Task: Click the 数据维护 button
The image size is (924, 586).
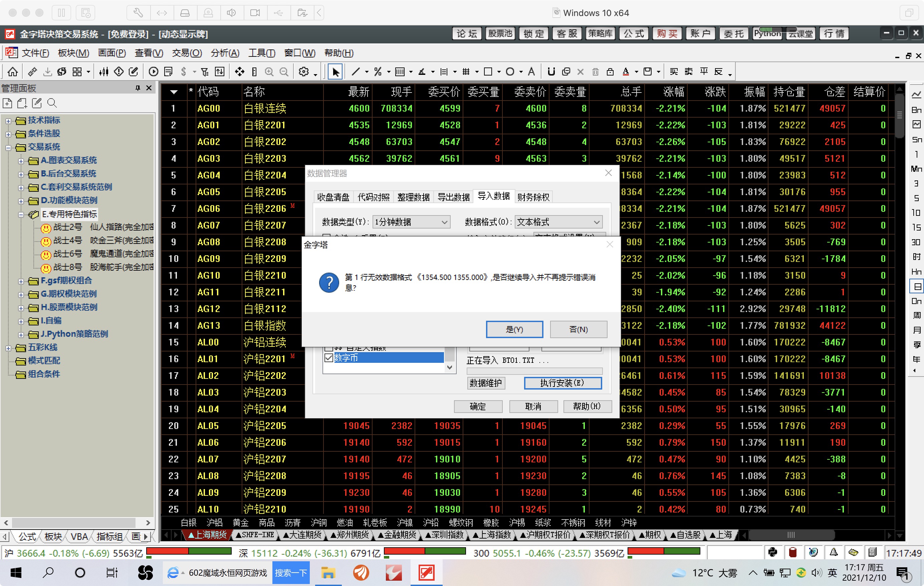Action: pos(486,383)
